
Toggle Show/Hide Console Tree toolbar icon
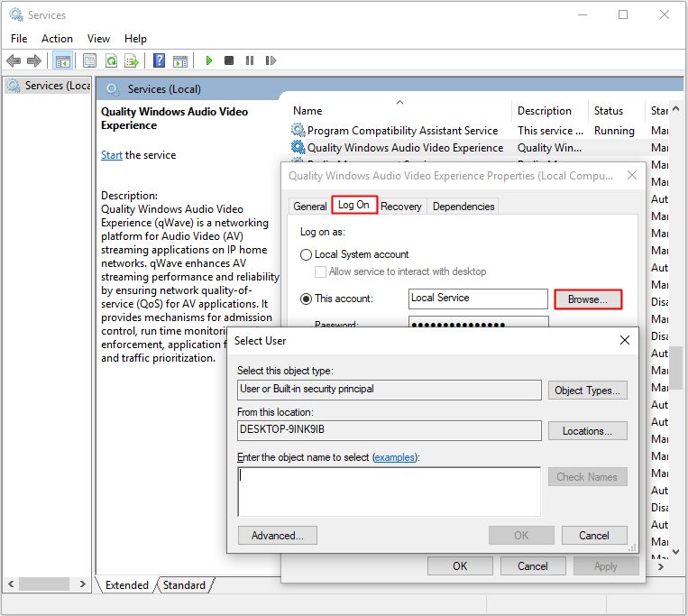point(62,60)
